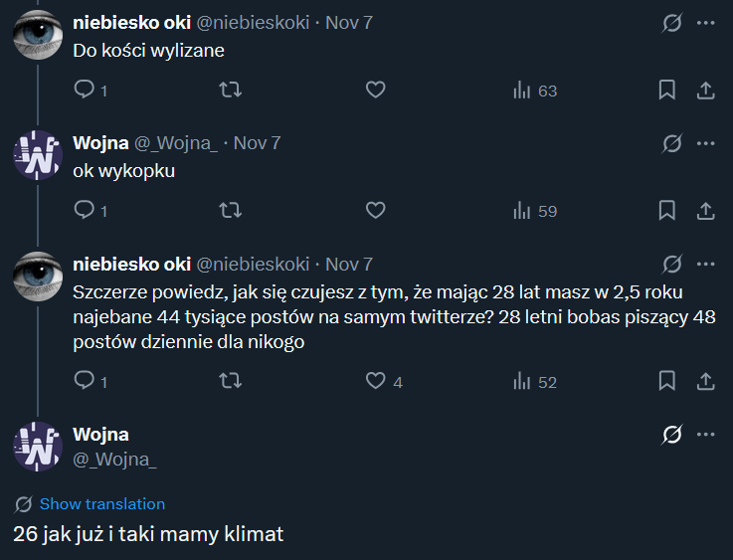This screenshot has width=733, height=560.
Task: Like the 'ok wykopku' reply
Action: [x=375, y=211]
